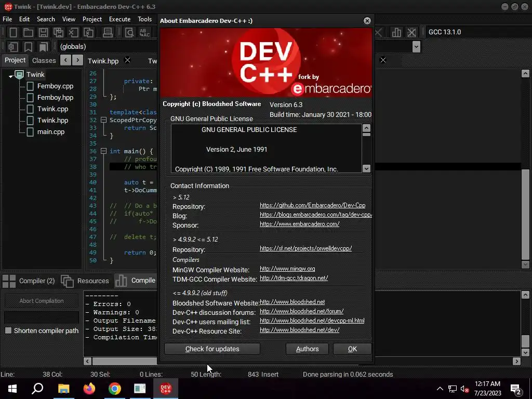Image resolution: width=532 pixels, height=399 pixels.
Task: Open the Edit menu
Action: 24,19
